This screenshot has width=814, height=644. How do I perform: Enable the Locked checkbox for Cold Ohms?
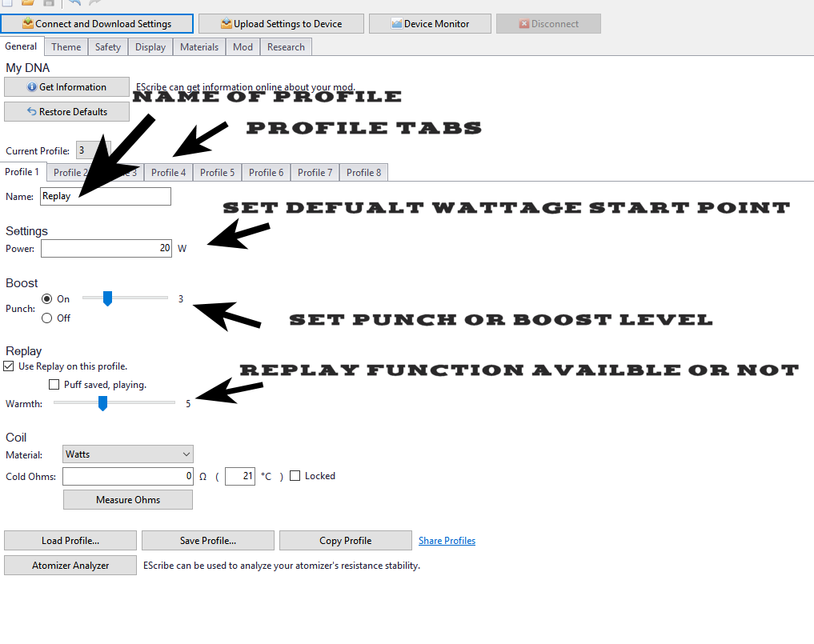pyautogui.click(x=295, y=476)
